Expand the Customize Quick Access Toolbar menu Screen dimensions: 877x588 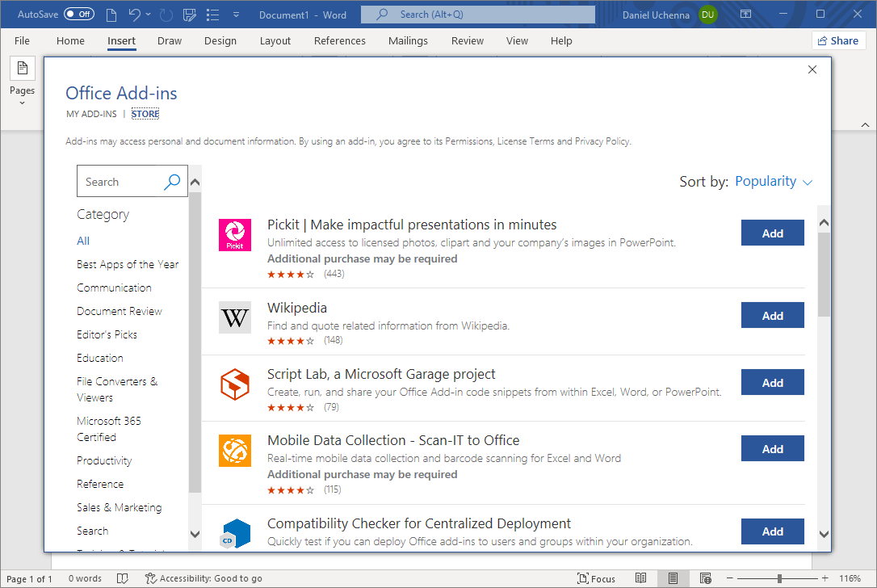click(x=236, y=15)
